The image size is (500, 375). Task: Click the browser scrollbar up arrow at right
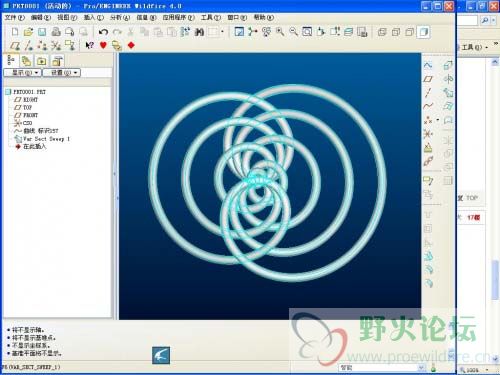point(495,62)
